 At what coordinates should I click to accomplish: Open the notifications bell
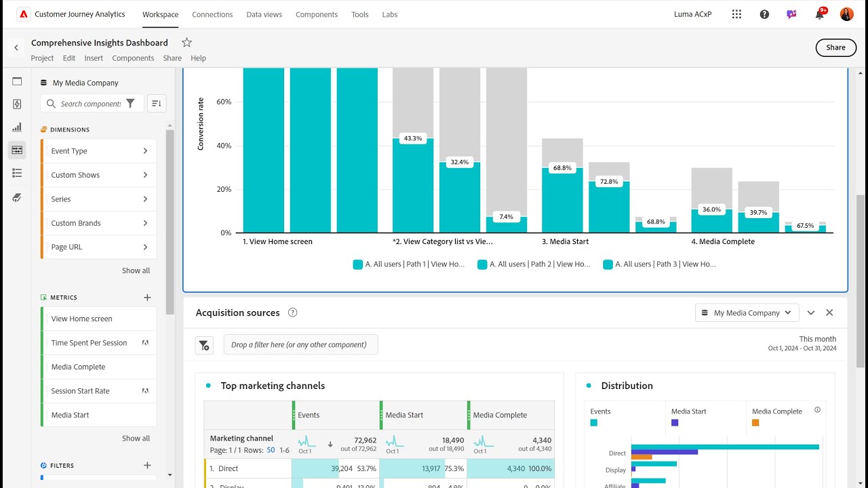coord(819,14)
